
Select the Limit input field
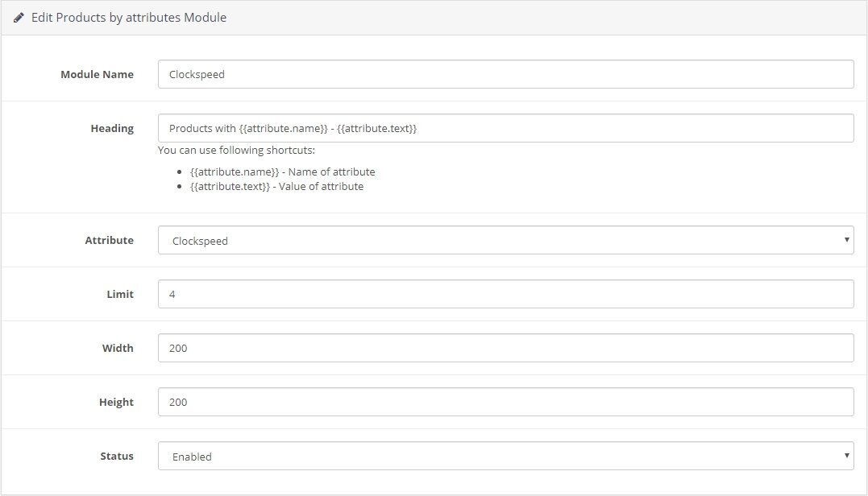(505, 294)
